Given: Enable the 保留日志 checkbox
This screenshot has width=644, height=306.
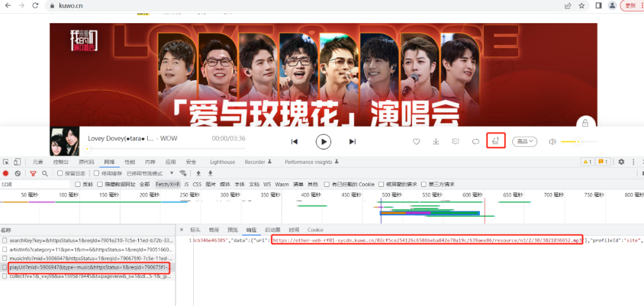Looking at the screenshot, I should click(60, 173).
